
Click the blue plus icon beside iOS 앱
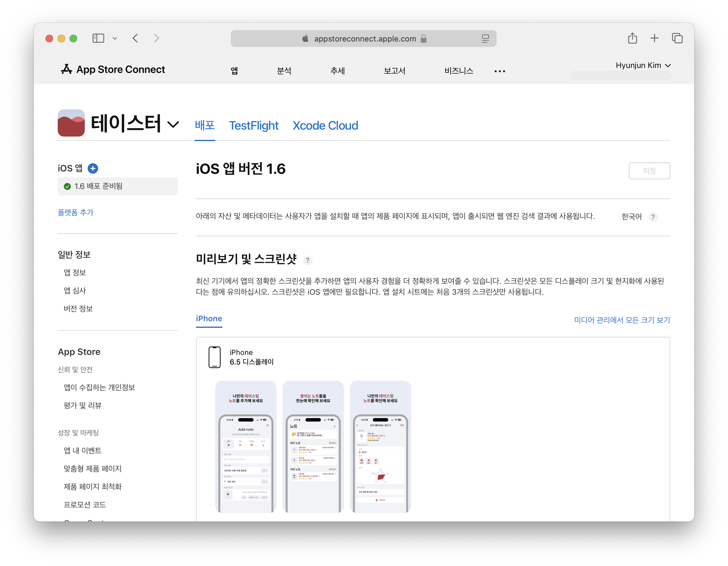click(x=93, y=168)
